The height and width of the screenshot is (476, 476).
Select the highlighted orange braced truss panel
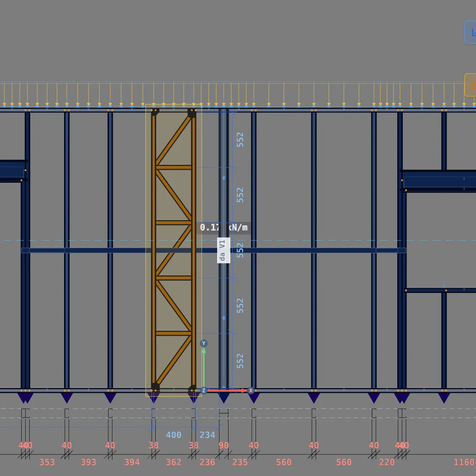coord(174,250)
